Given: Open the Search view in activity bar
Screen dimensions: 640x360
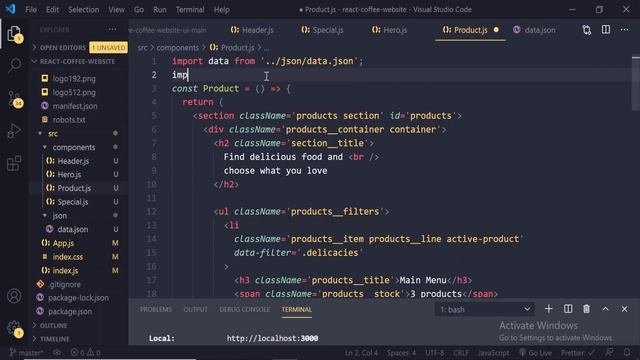Looking at the screenshot, I should [x=14, y=65].
